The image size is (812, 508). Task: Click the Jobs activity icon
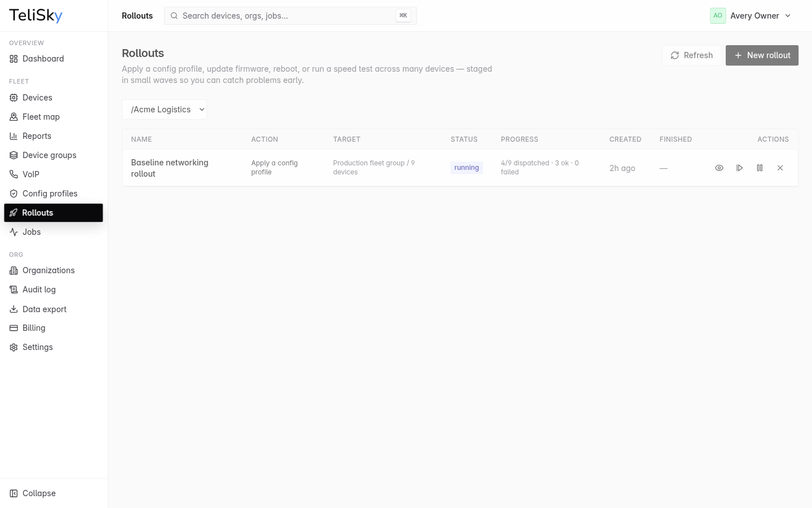14,232
